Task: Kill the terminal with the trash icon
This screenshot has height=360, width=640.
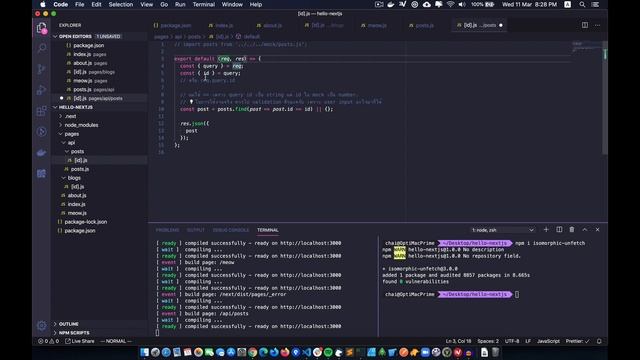Action: [572, 229]
